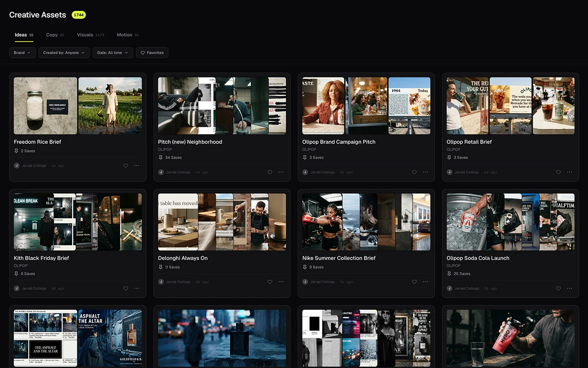This screenshot has width=588, height=368.
Task: Click author avatar on Nike Summer Collection Brief
Action: coord(305,282)
